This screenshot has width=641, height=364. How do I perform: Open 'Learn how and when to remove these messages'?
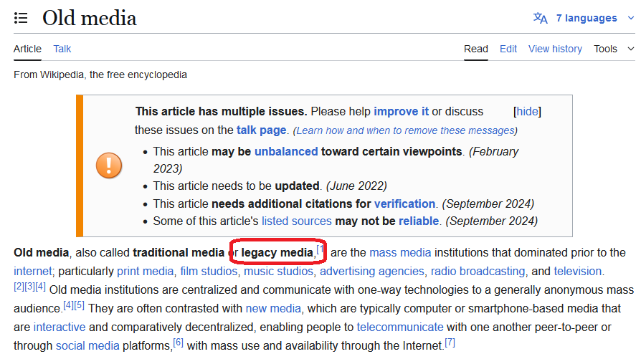click(405, 130)
